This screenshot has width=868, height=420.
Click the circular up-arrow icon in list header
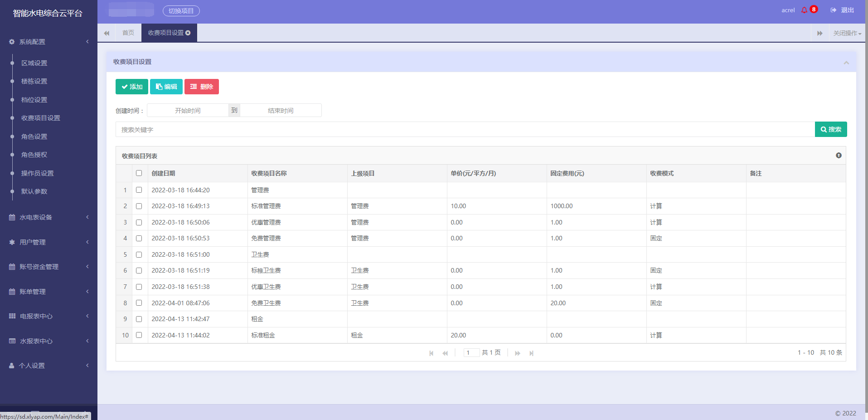tap(839, 156)
